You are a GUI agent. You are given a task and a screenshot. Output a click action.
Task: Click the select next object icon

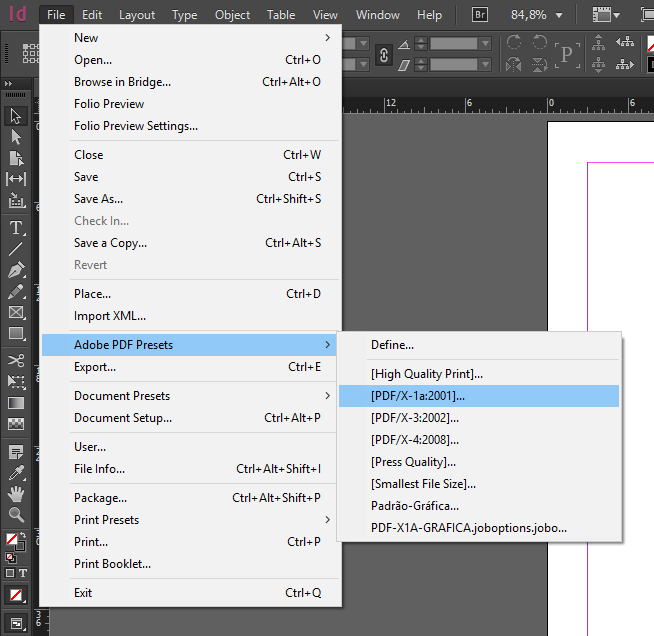tap(625, 65)
